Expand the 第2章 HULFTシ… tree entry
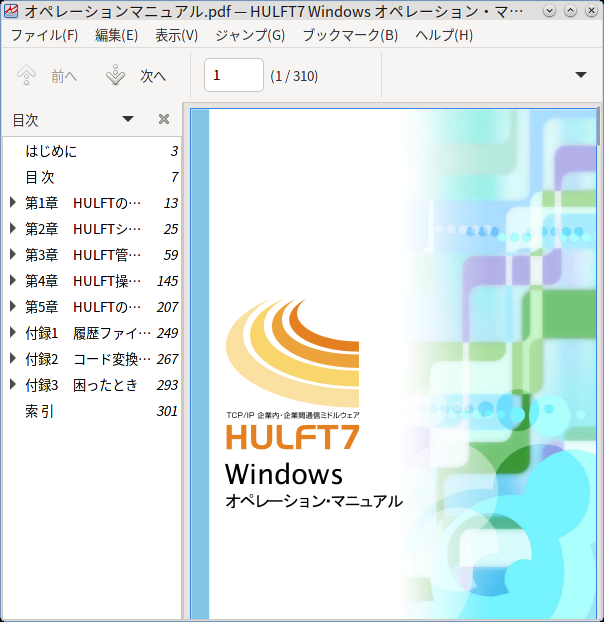The image size is (604, 622). pyautogui.click(x=13, y=228)
